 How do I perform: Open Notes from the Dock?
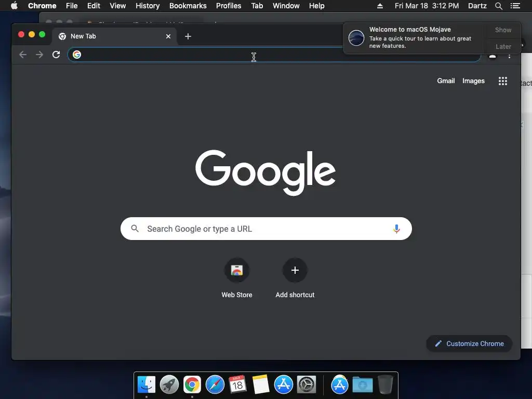(261, 384)
